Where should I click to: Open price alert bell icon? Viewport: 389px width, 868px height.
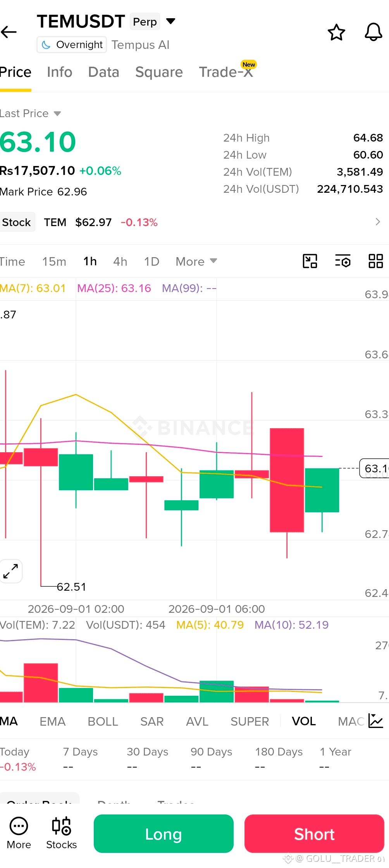click(x=374, y=32)
